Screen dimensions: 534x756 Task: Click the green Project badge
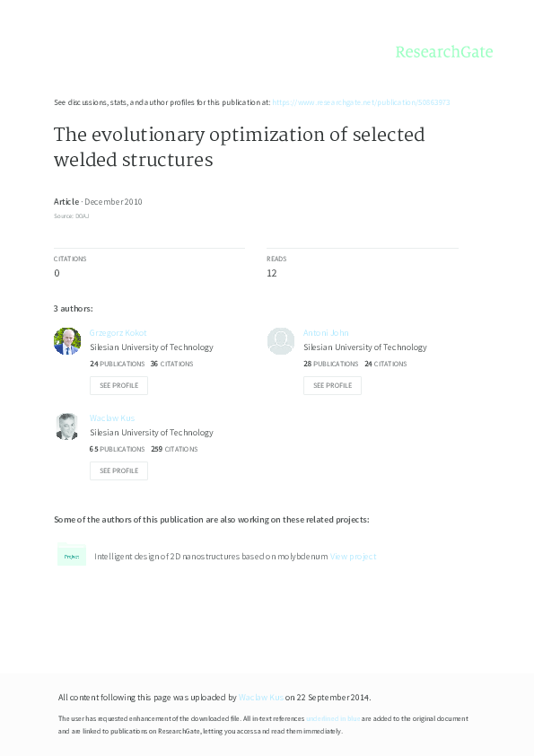point(72,556)
